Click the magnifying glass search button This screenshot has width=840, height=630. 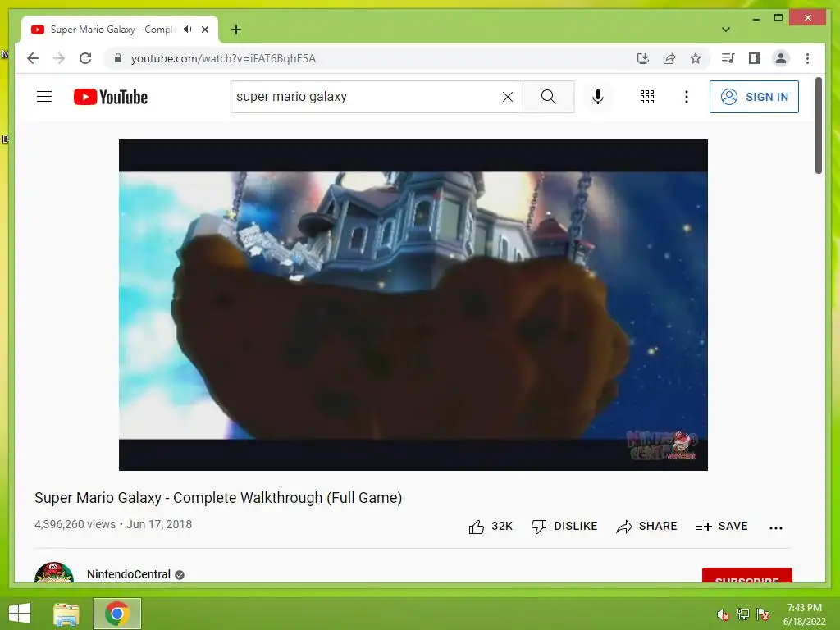click(x=548, y=97)
